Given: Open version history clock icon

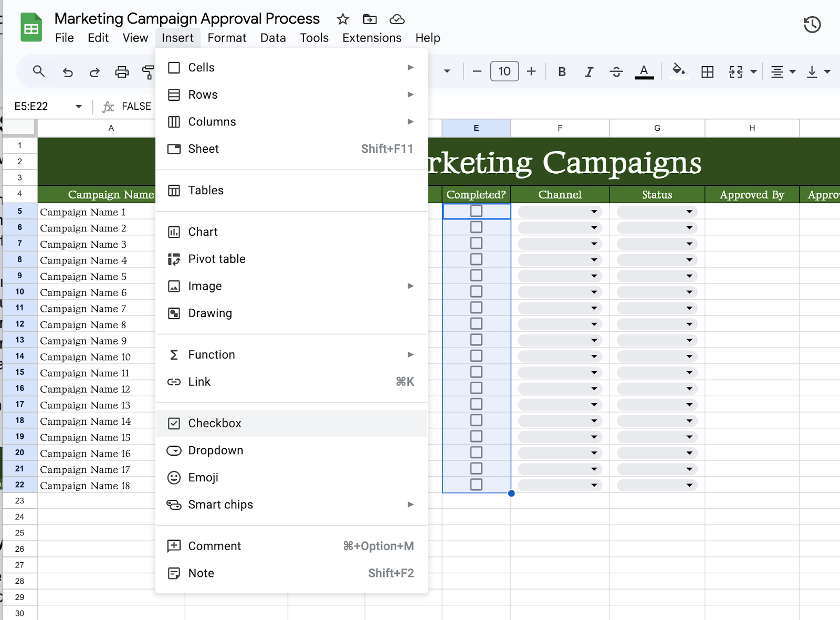Looking at the screenshot, I should [812, 25].
